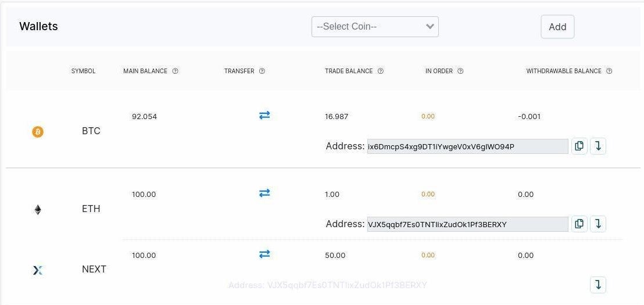Screen dimensions: 644x305
Task: Click the Transfer column help icon
Action: pyautogui.click(x=262, y=71)
